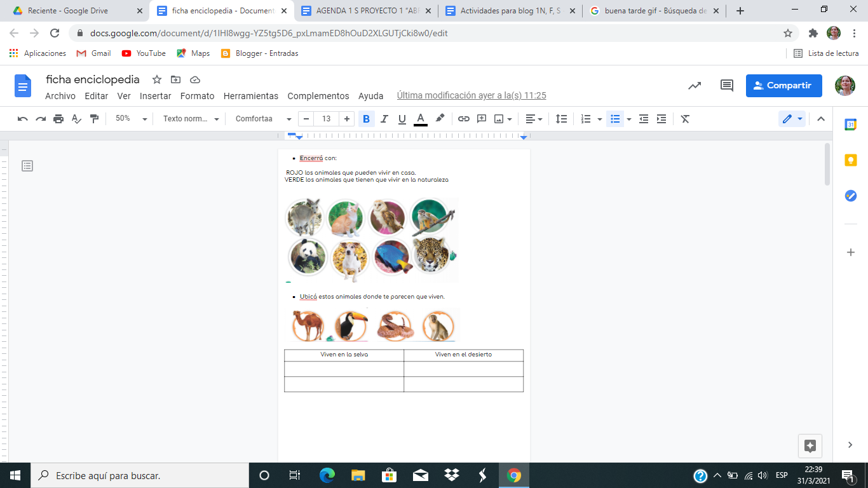Image resolution: width=868 pixels, height=488 pixels.
Task: Open the insert image dropdown
Action: tap(503, 119)
